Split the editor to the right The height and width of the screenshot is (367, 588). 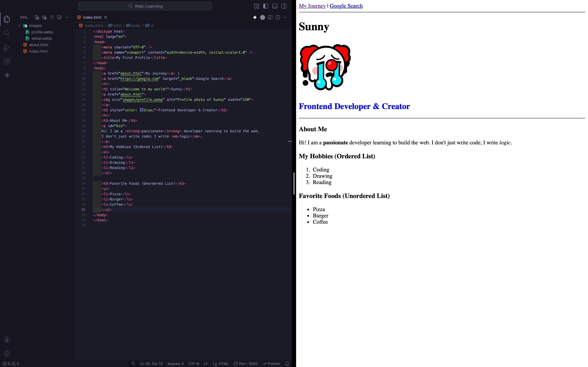click(x=278, y=17)
